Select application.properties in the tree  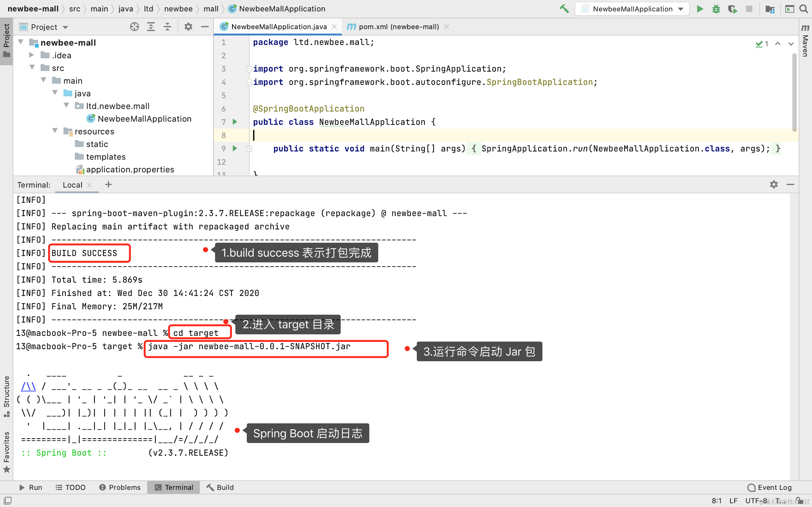click(130, 169)
